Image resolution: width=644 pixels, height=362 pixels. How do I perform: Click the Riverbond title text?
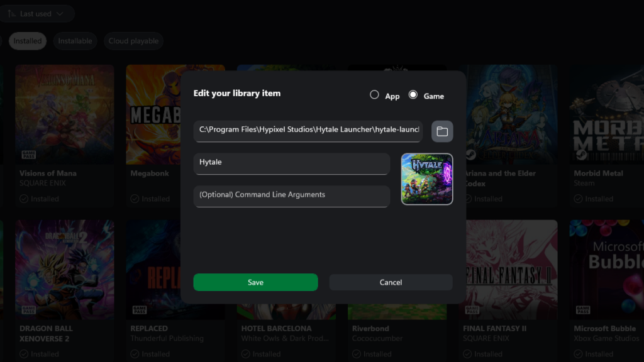(370, 328)
